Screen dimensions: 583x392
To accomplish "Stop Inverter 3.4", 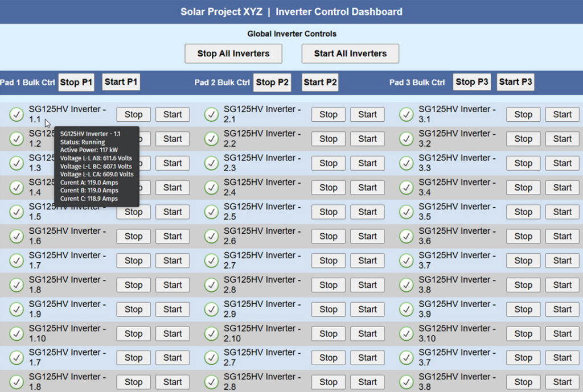I will (x=523, y=188).
